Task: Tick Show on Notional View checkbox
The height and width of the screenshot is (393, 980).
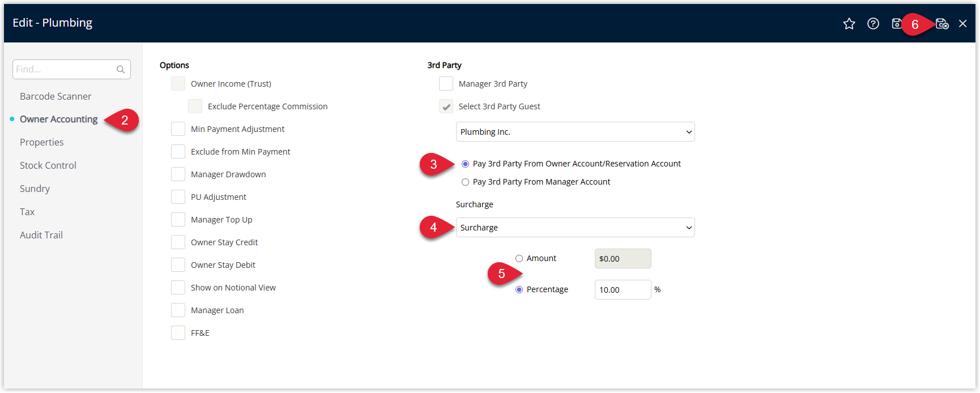Action: click(x=178, y=288)
